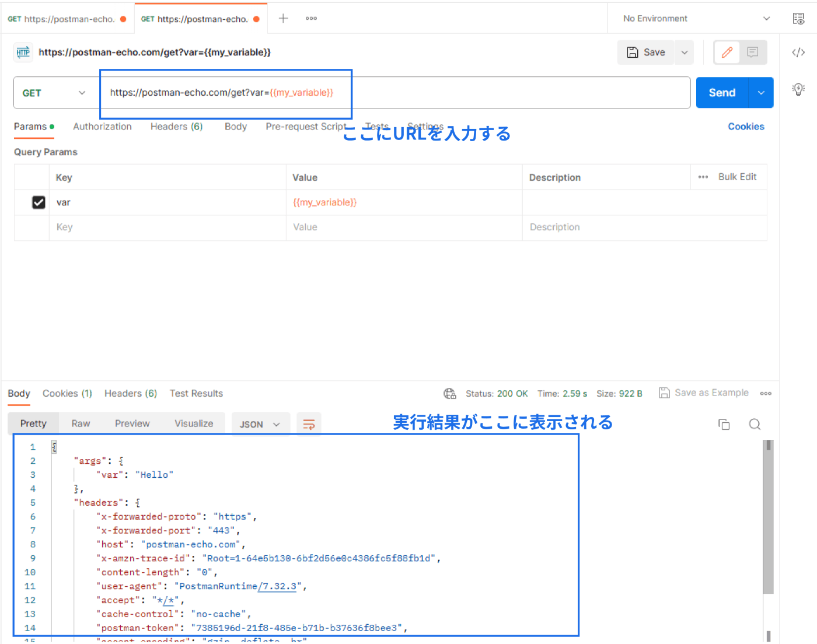Open column options dots beside Bulk Edit

pyautogui.click(x=703, y=177)
